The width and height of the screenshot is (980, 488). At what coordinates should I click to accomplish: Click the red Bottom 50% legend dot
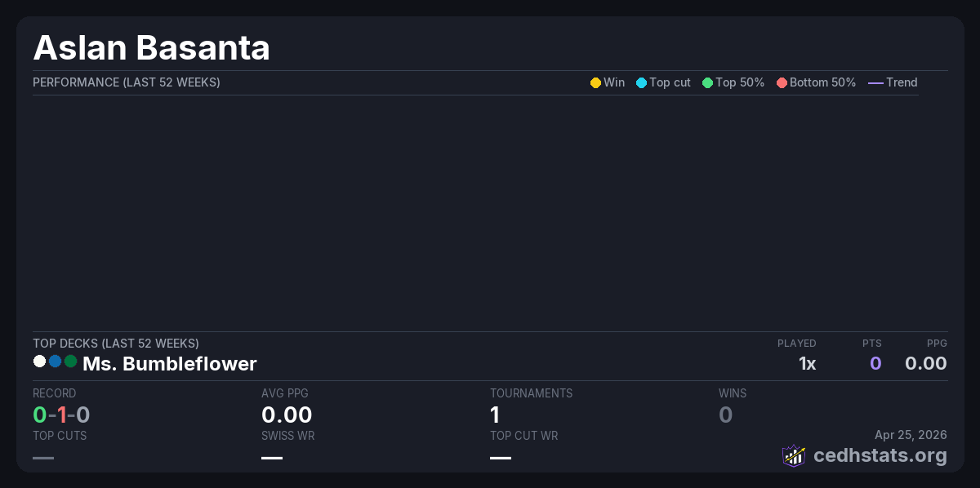click(x=782, y=82)
